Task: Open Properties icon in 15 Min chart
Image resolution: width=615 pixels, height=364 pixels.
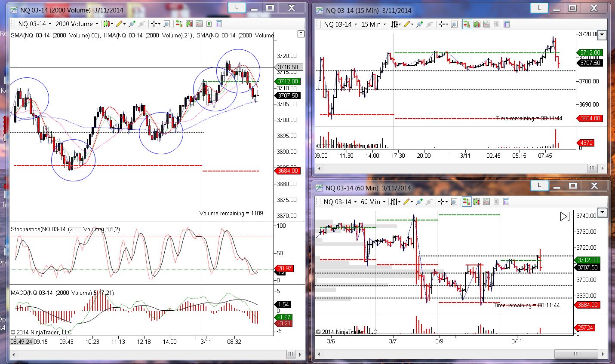Action: [x=507, y=24]
